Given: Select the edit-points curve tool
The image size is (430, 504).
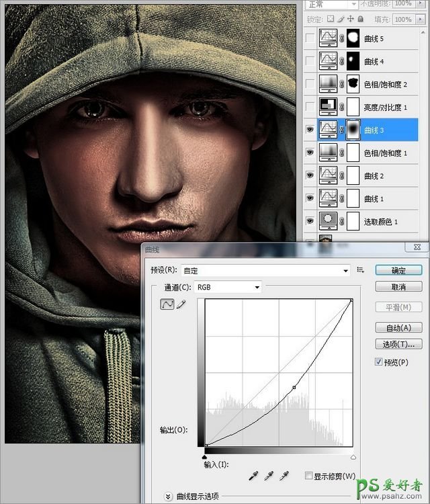Looking at the screenshot, I should point(166,305).
